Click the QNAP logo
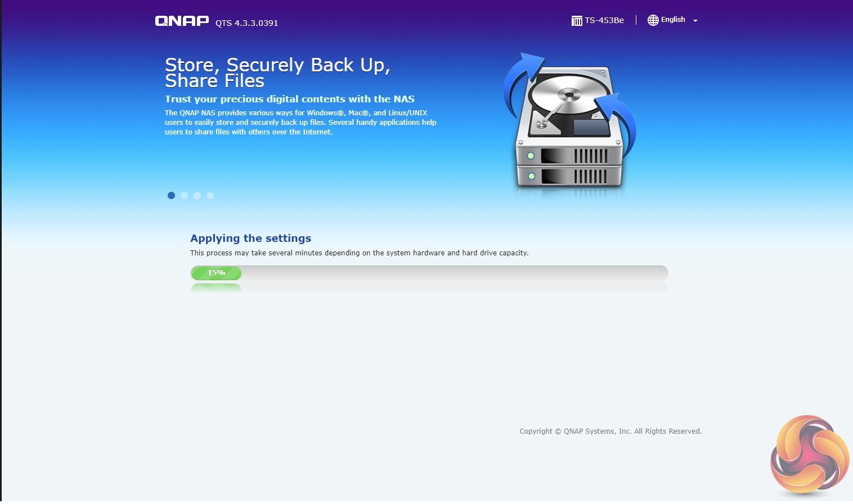853x504 pixels. (182, 21)
